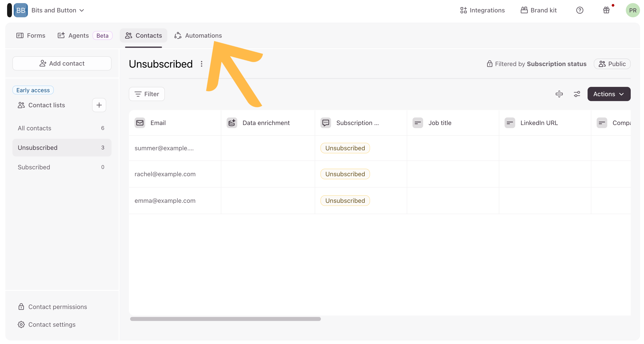Open Integrations in the top bar

[x=482, y=10]
